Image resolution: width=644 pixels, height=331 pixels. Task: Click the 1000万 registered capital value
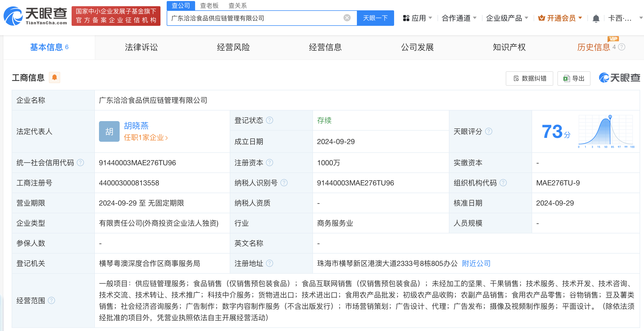point(328,163)
